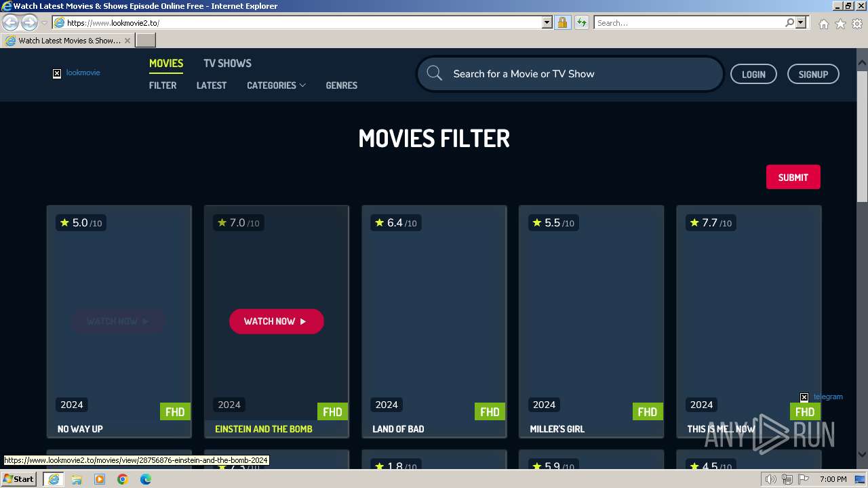Open the media player taskbar icon

pyautogui.click(x=100, y=479)
